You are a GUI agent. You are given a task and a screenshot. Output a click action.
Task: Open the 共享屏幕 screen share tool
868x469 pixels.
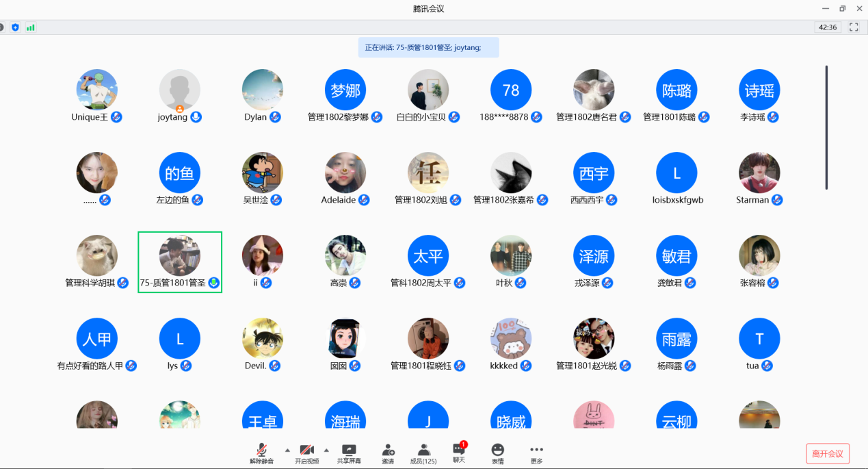[x=349, y=453]
